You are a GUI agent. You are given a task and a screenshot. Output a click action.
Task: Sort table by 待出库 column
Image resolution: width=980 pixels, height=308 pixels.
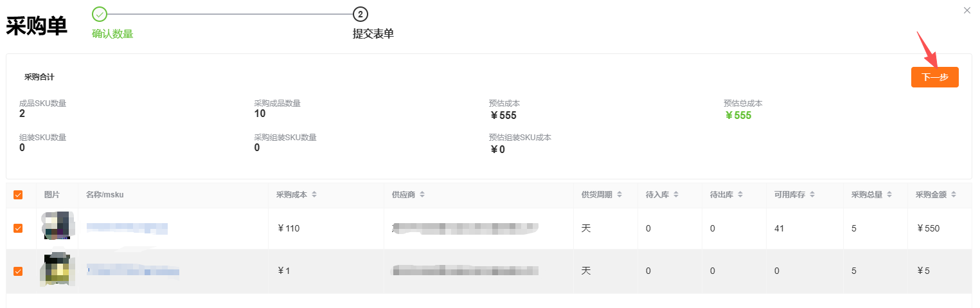click(x=740, y=195)
